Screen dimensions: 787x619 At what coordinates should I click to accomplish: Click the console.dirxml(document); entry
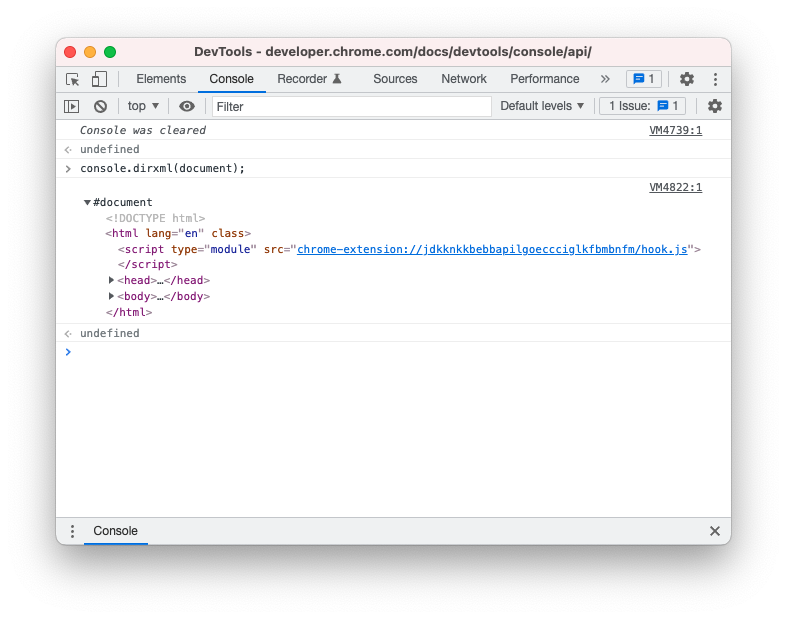coord(162,168)
